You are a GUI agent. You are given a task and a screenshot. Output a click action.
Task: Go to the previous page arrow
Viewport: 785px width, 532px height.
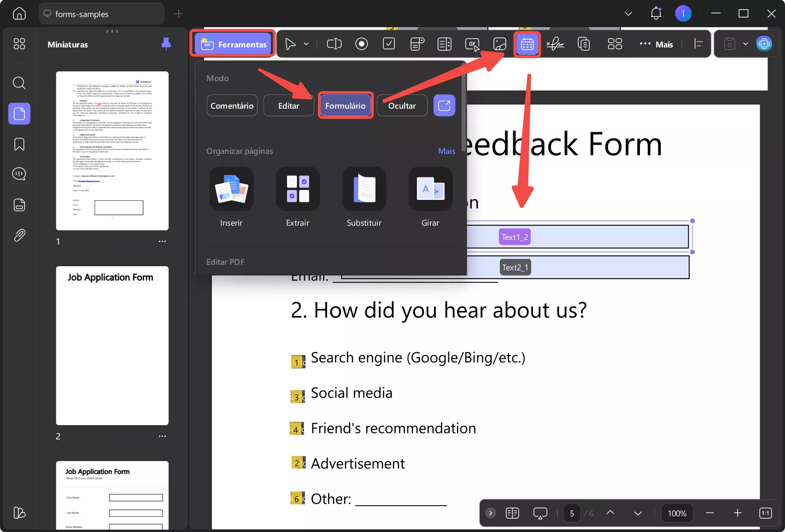coord(610,513)
